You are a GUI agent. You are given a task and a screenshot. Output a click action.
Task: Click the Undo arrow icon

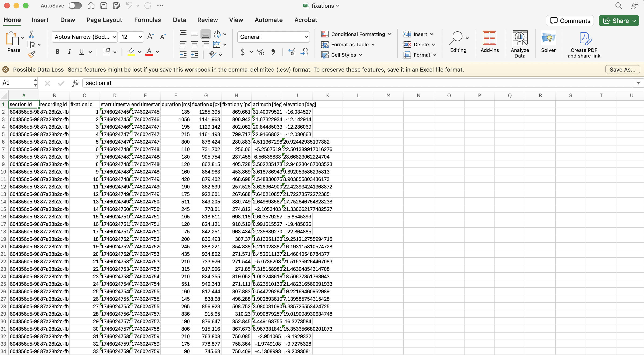tap(129, 6)
